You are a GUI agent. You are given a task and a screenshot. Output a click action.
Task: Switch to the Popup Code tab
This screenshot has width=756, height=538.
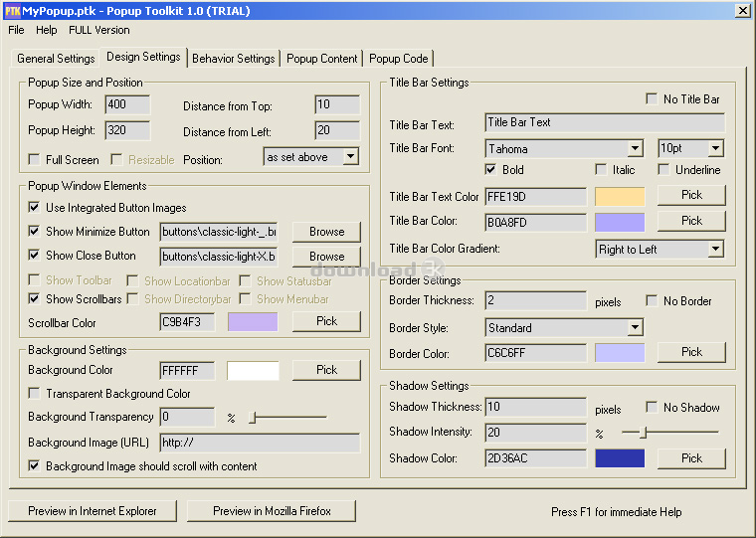[398, 59]
